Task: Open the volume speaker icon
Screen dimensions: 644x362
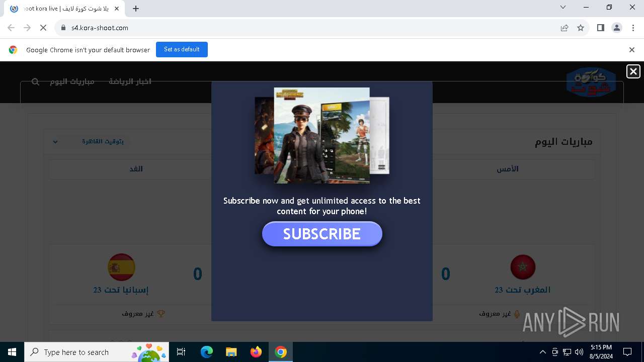Action: click(x=579, y=352)
